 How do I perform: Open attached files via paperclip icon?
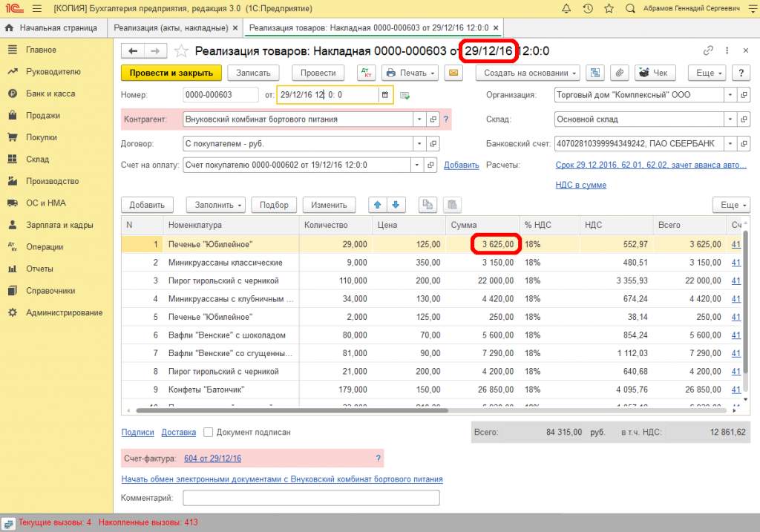point(619,73)
